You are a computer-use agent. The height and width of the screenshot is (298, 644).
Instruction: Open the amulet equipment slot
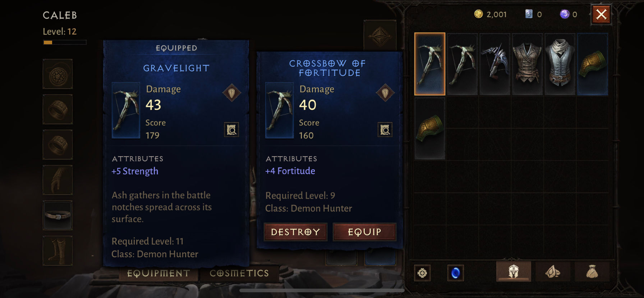tap(58, 74)
